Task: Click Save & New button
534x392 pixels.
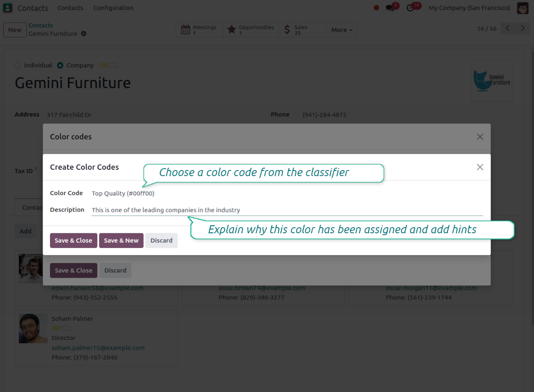Action: [x=121, y=240]
